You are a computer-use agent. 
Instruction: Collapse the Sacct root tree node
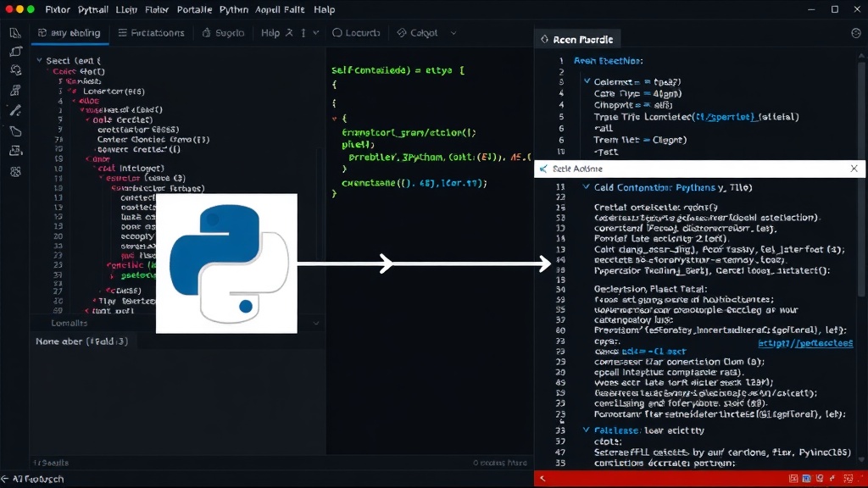(x=39, y=60)
